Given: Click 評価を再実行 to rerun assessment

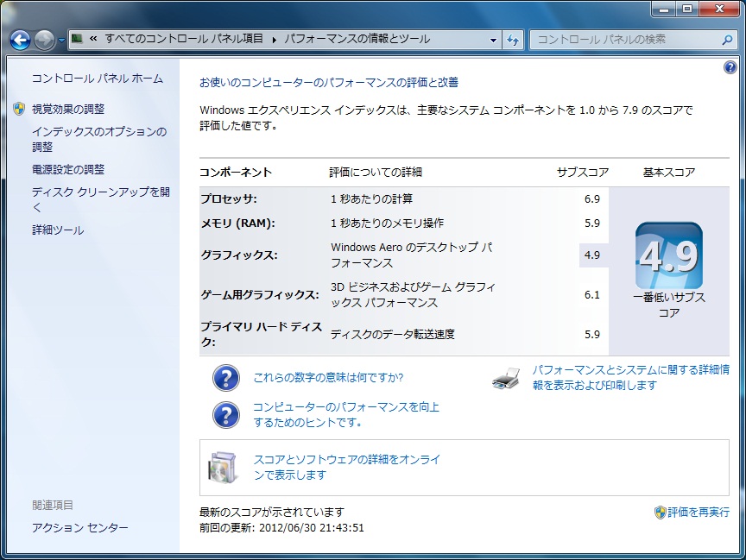Looking at the screenshot, I should 699,513.
